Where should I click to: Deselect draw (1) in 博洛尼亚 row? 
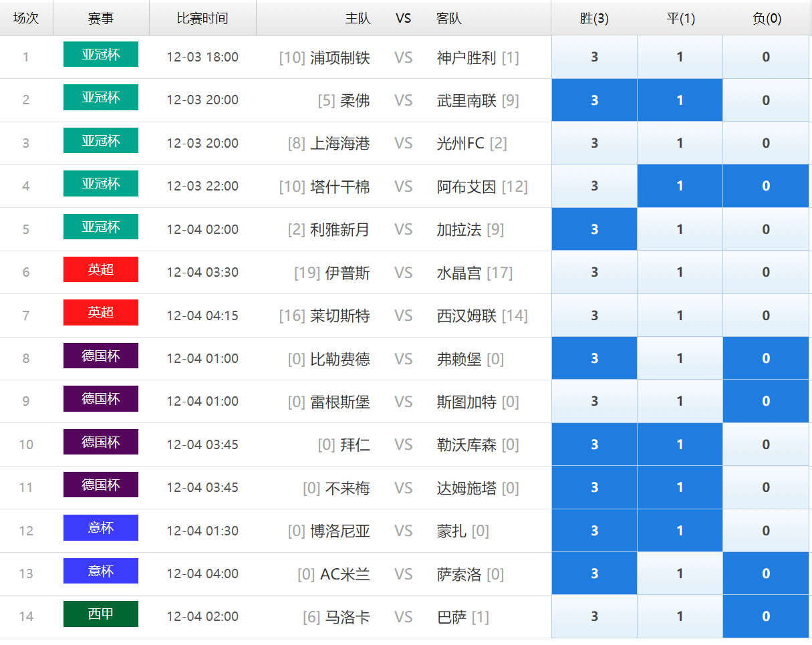click(x=680, y=531)
